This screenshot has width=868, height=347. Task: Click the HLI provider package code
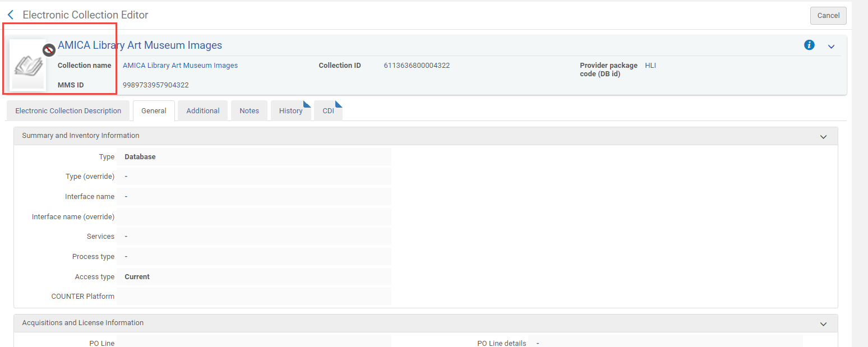click(x=650, y=66)
